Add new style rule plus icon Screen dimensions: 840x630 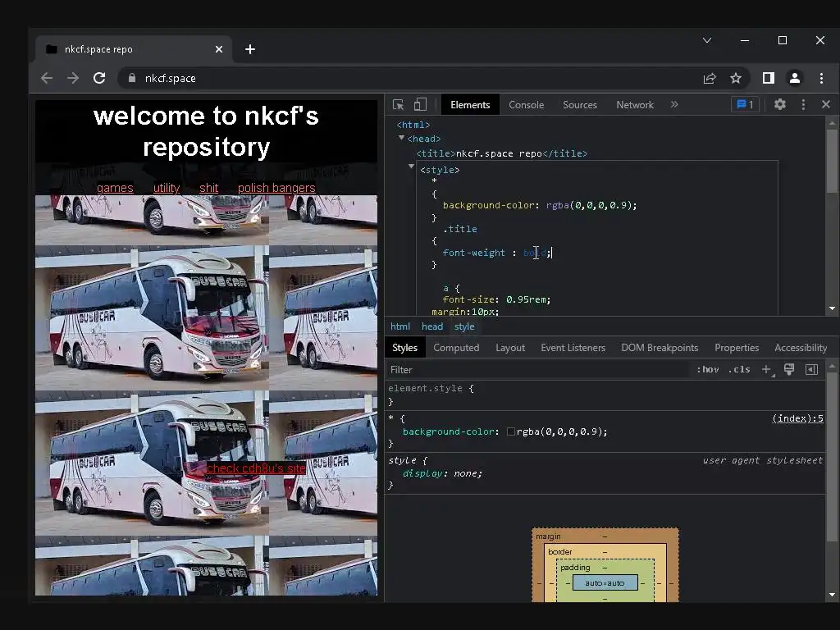[767, 369]
